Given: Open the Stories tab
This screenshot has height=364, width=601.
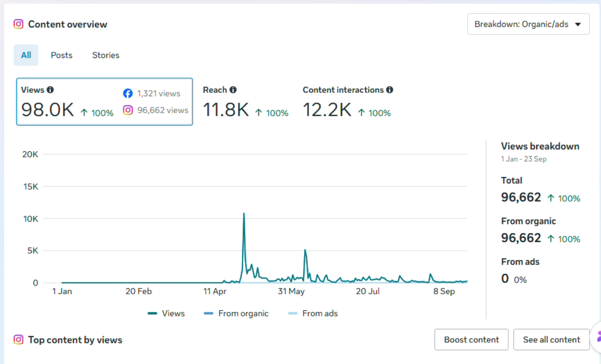Looking at the screenshot, I should (106, 55).
